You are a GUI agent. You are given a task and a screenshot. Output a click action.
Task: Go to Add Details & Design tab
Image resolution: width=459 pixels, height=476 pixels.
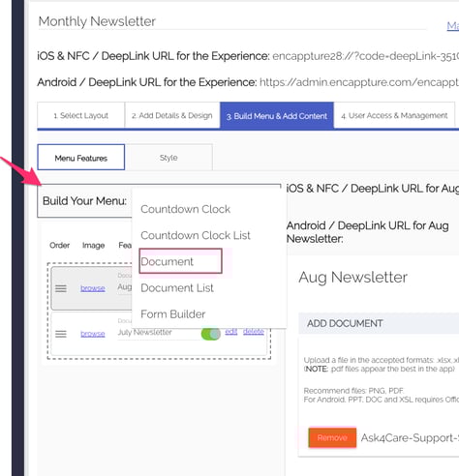(x=172, y=115)
